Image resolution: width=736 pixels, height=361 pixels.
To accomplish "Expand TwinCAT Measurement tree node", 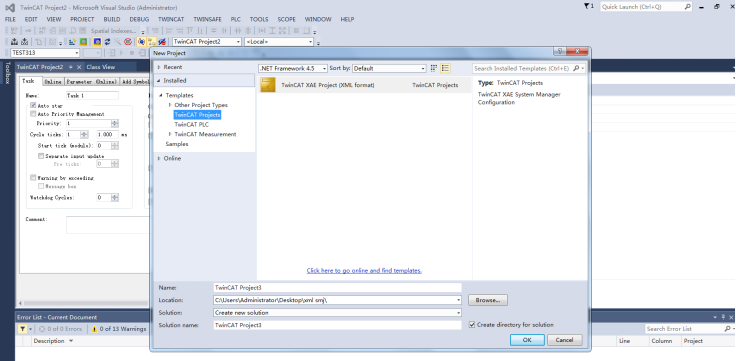I will click(x=170, y=134).
